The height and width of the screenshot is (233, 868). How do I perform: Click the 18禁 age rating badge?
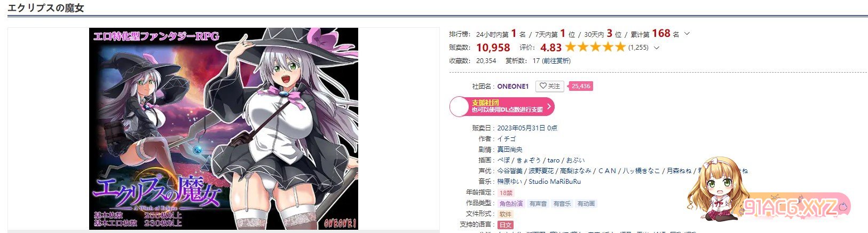[x=506, y=193]
